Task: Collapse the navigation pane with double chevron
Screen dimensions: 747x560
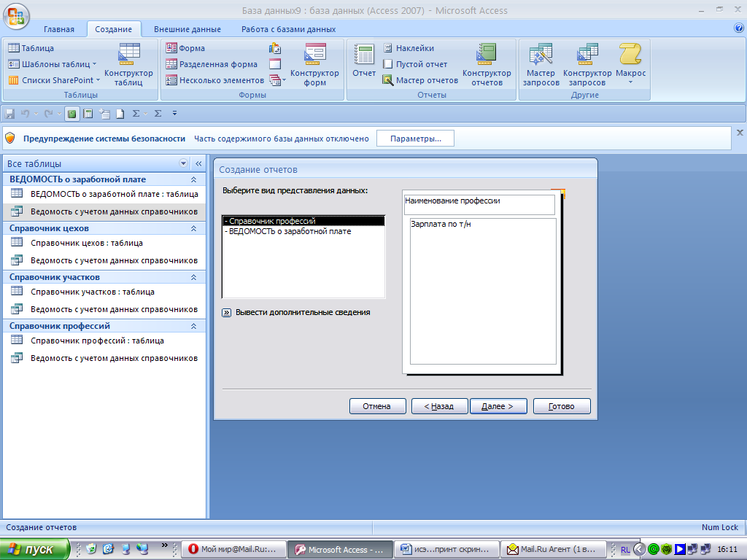Action: 198,163
